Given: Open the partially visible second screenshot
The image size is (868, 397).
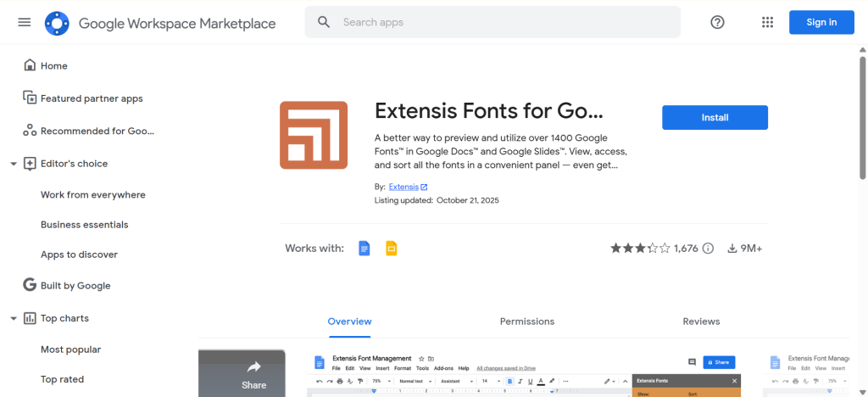Looking at the screenshot, I should 805,373.
